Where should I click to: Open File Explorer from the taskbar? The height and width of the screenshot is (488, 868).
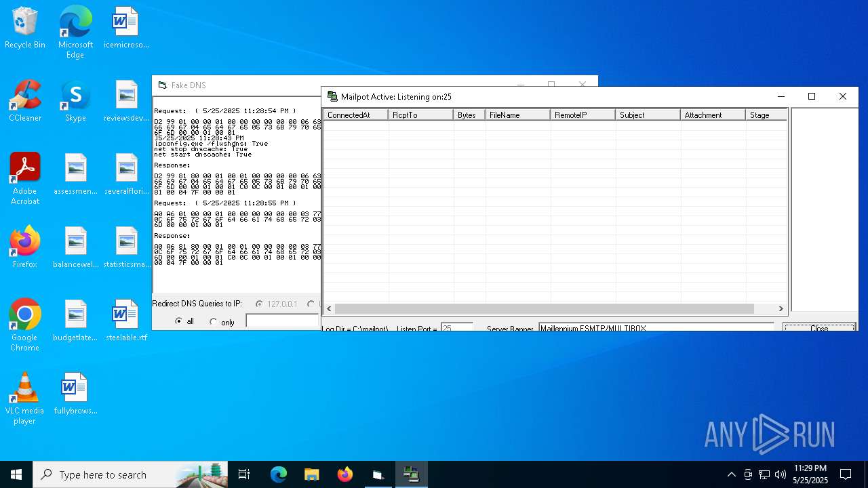point(311,474)
